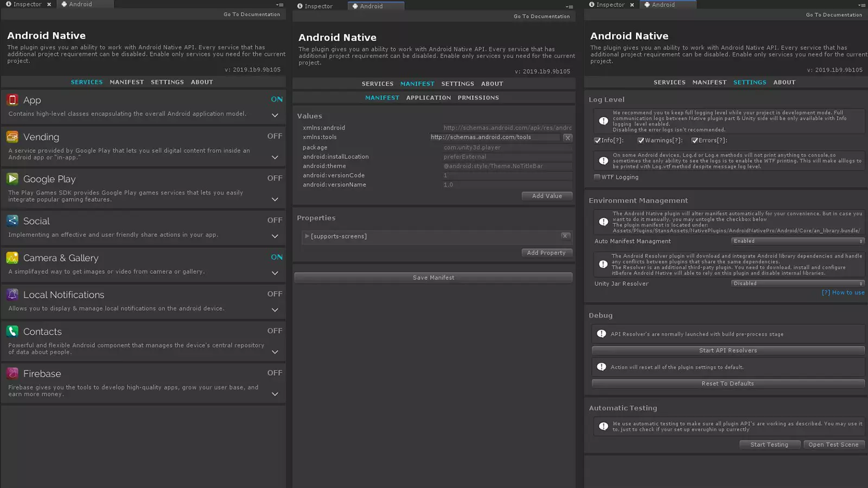The height and width of the screenshot is (488, 868).
Task: Click the Save Manifest button
Action: pos(433,278)
